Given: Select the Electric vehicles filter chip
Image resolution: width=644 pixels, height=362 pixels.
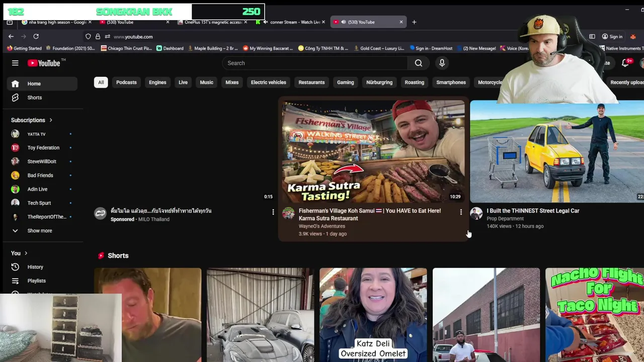Looking at the screenshot, I should click(269, 82).
